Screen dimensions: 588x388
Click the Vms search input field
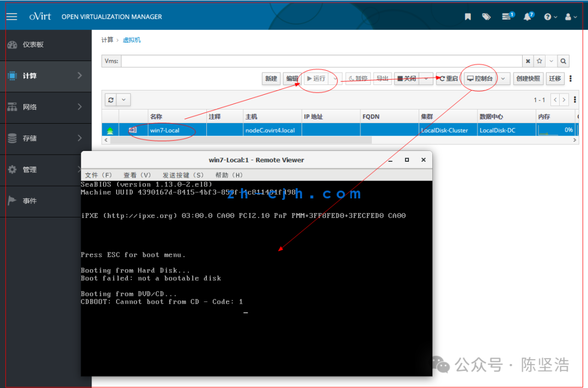pyautogui.click(x=321, y=61)
